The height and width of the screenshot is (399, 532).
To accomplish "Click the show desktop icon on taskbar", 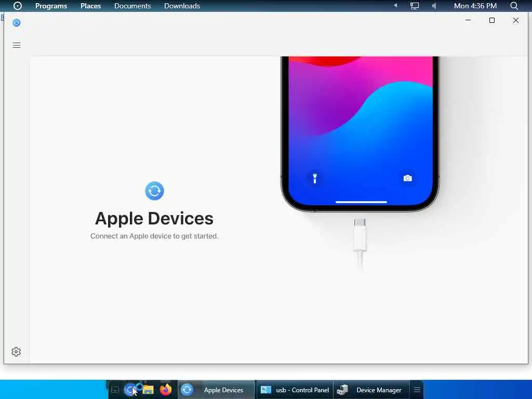I will point(115,390).
